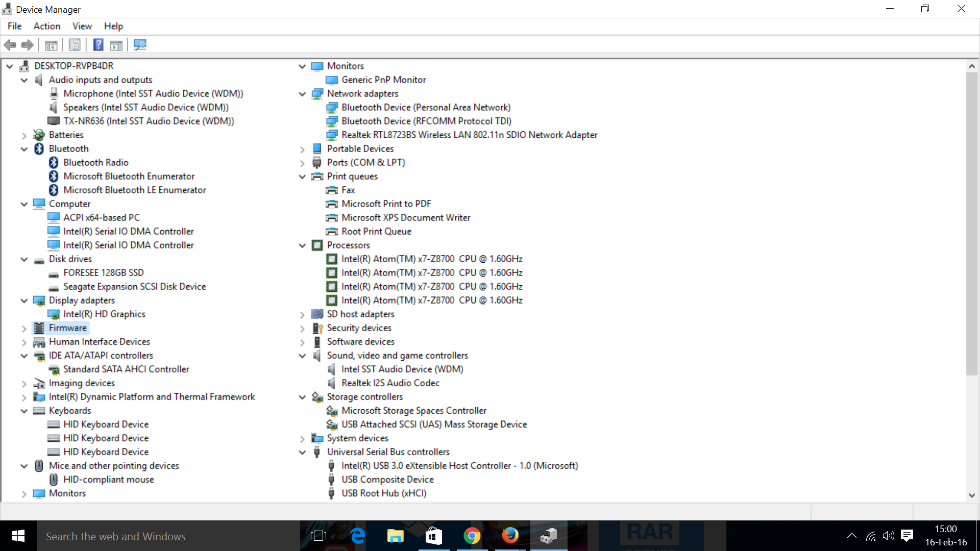Collapse the Keyboards node
This screenshot has width=980, height=551.
click(24, 411)
